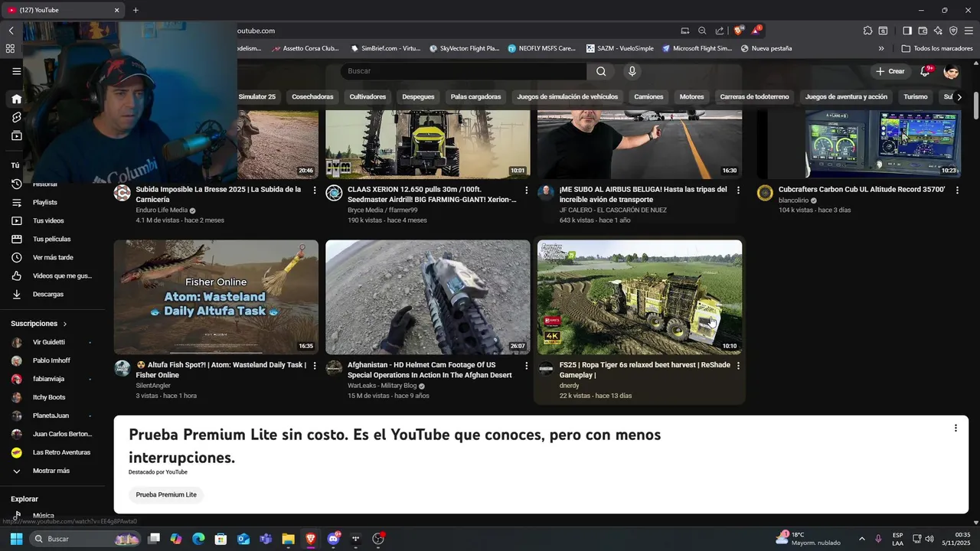Open WarLeaks - Military Blog channel name
The image size is (980, 551).
pos(382,386)
